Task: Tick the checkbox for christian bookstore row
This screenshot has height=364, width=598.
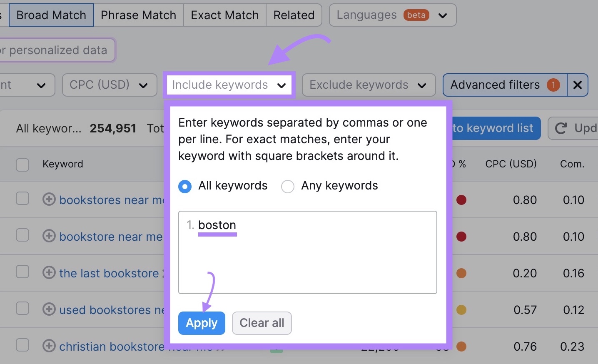Action: pyautogui.click(x=22, y=345)
